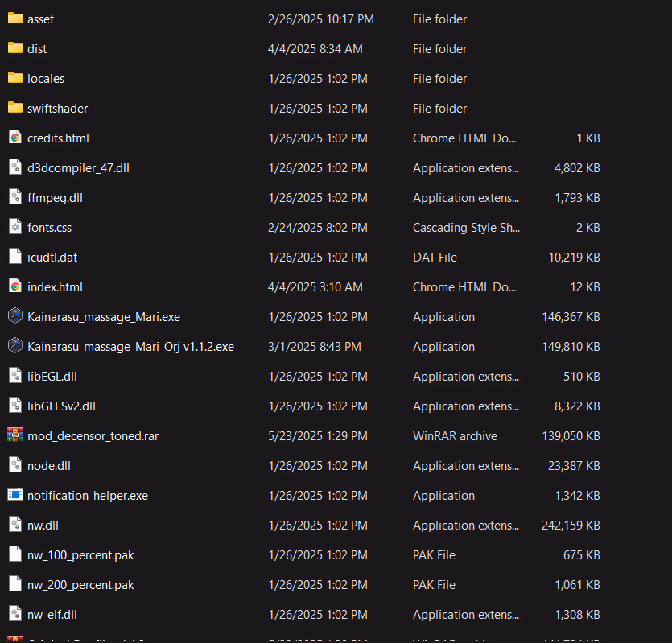This screenshot has height=643, width=672.
Task: Click the size "242,159 KB"
Action: tap(571, 526)
